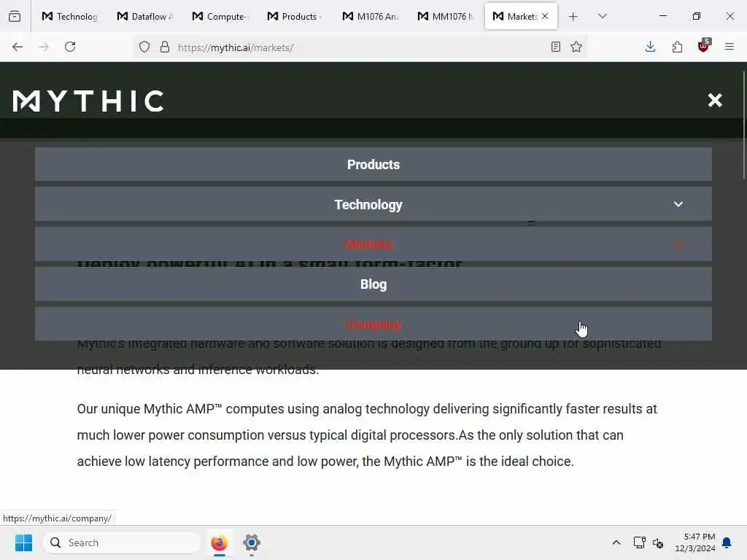Open Firefox View tab icon
The height and width of the screenshot is (560, 747).
(15, 16)
